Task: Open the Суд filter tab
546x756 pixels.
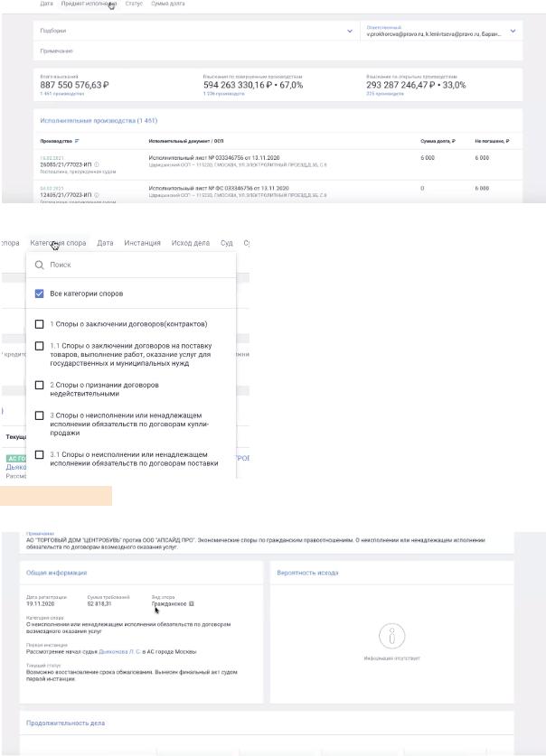Action: click(227, 243)
